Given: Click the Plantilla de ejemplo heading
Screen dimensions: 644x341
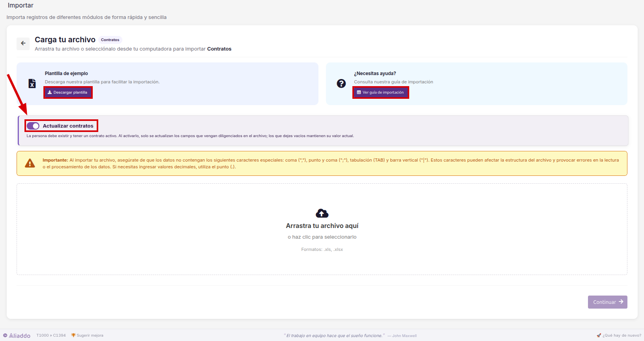Looking at the screenshot, I should [66, 73].
